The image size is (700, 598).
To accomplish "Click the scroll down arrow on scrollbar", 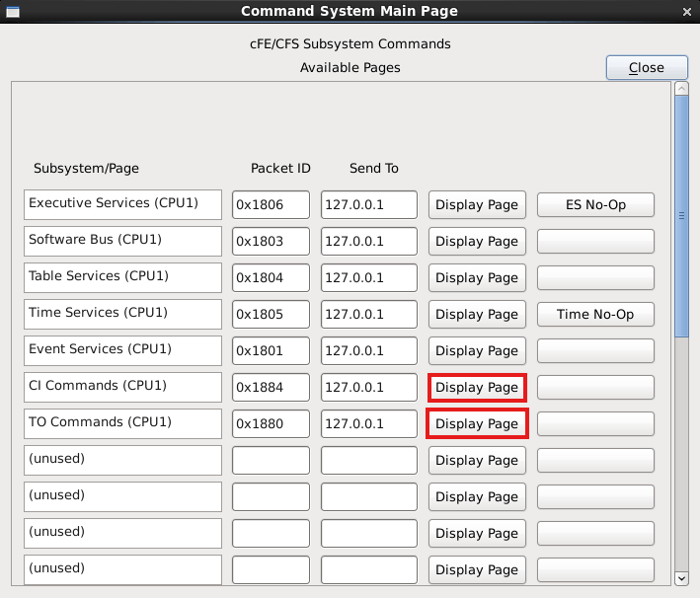I will pyautogui.click(x=681, y=577).
